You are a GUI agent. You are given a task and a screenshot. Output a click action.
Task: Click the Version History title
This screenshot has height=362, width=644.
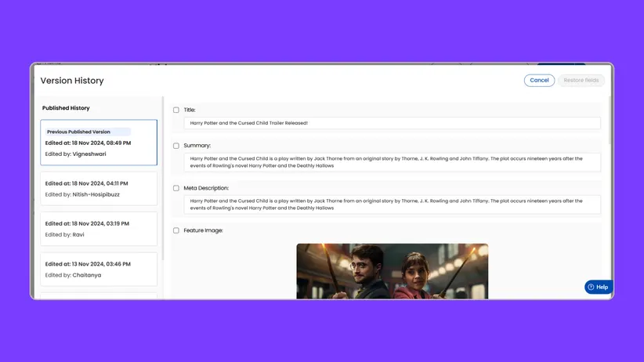tap(72, 81)
